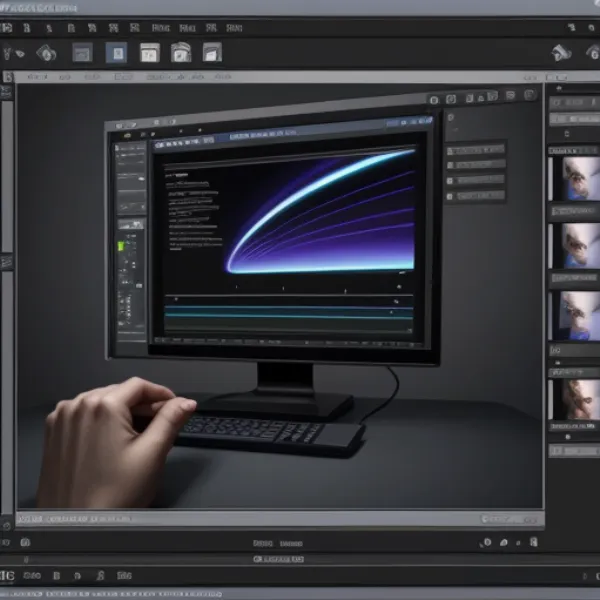Click the first circular icon in viewport's top strip
The width and height of the screenshot is (600, 600).
(x=434, y=100)
